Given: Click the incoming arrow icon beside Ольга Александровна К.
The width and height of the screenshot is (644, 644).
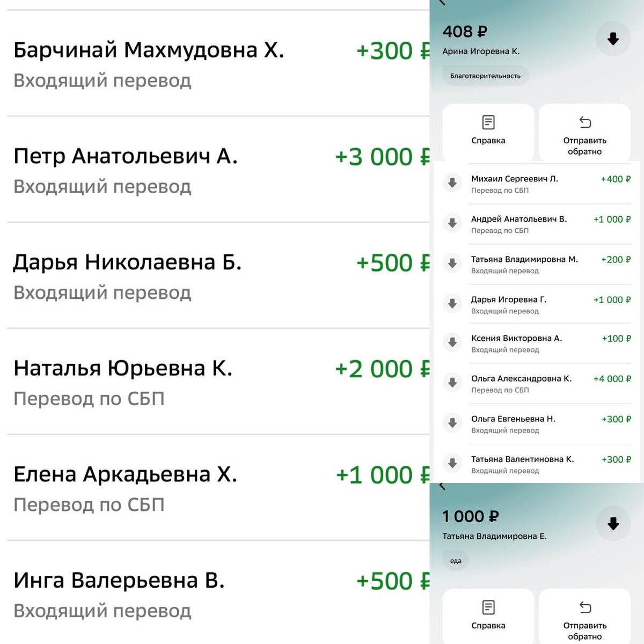Looking at the screenshot, I should pyautogui.click(x=452, y=383).
